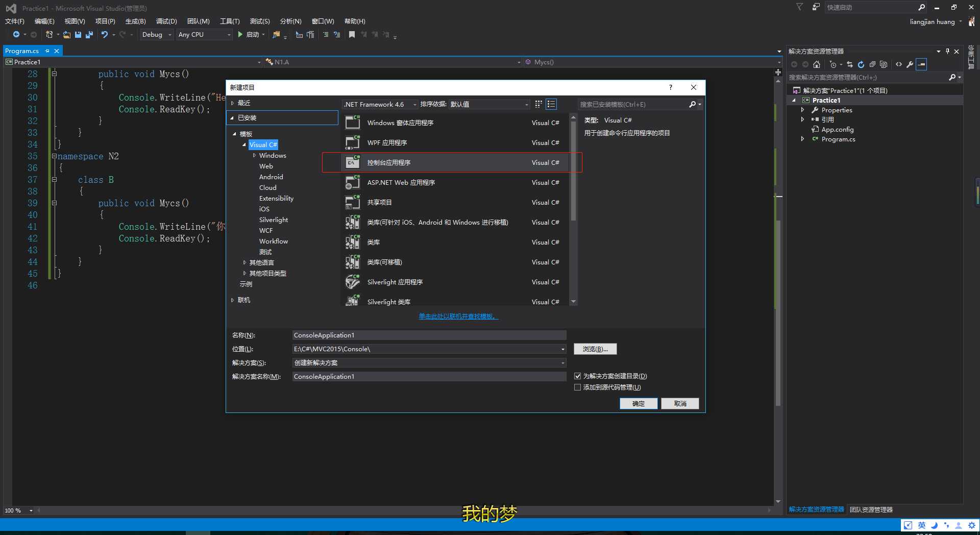Expand Properties node in Solution Explorer
This screenshot has height=535, width=980.
(803, 110)
